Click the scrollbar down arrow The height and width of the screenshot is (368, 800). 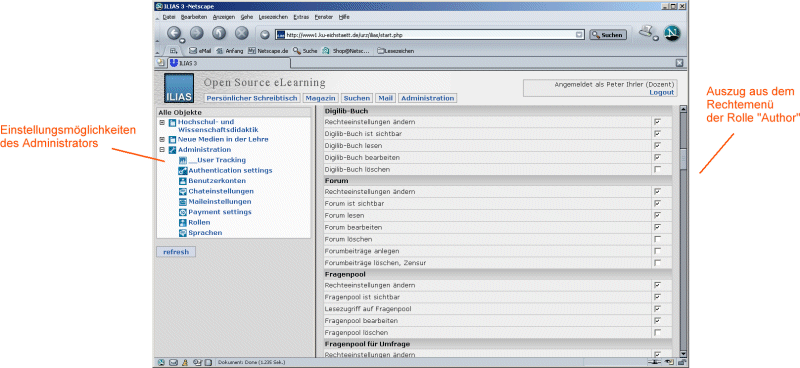coord(684,353)
